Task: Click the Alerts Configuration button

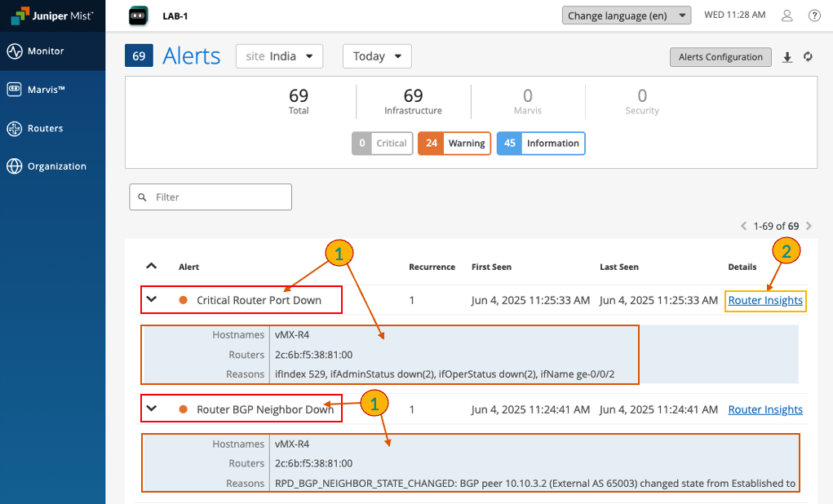Action: pyautogui.click(x=720, y=57)
